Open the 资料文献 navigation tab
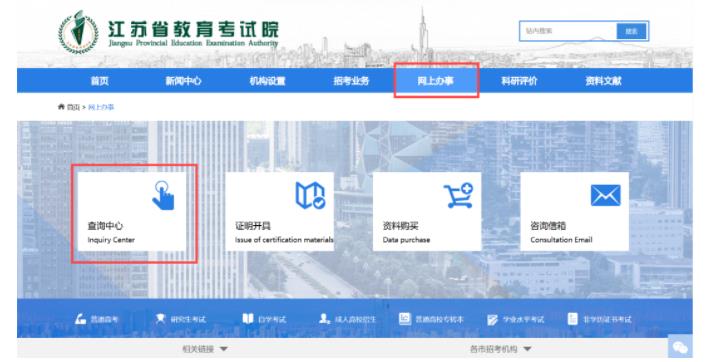 [x=603, y=81]
